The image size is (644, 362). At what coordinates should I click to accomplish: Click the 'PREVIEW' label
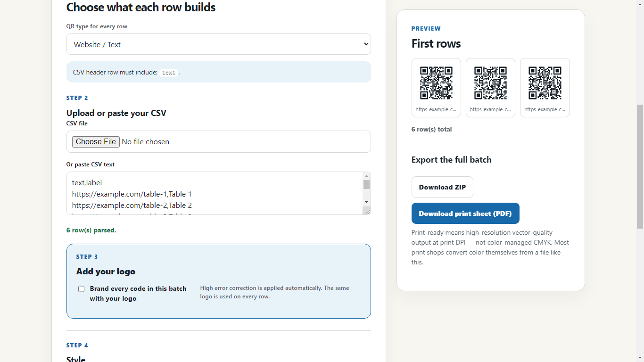click(x=426, y=28)
